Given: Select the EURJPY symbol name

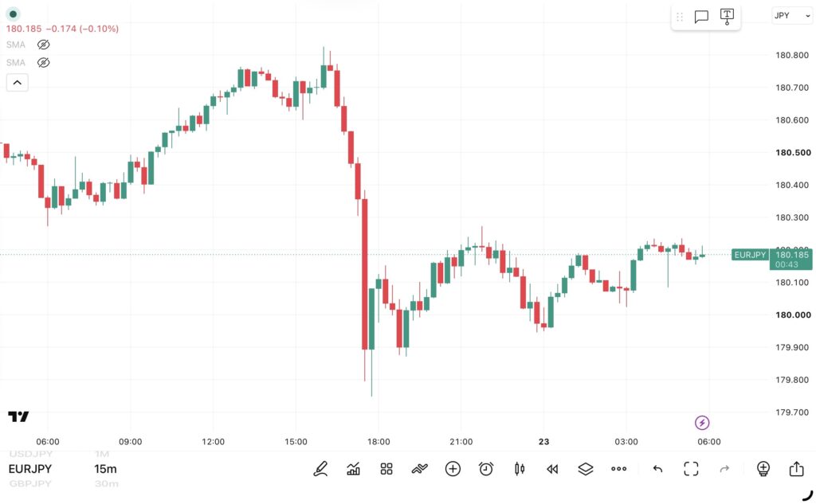Looking at the screenshot, I should pos(30,469).
